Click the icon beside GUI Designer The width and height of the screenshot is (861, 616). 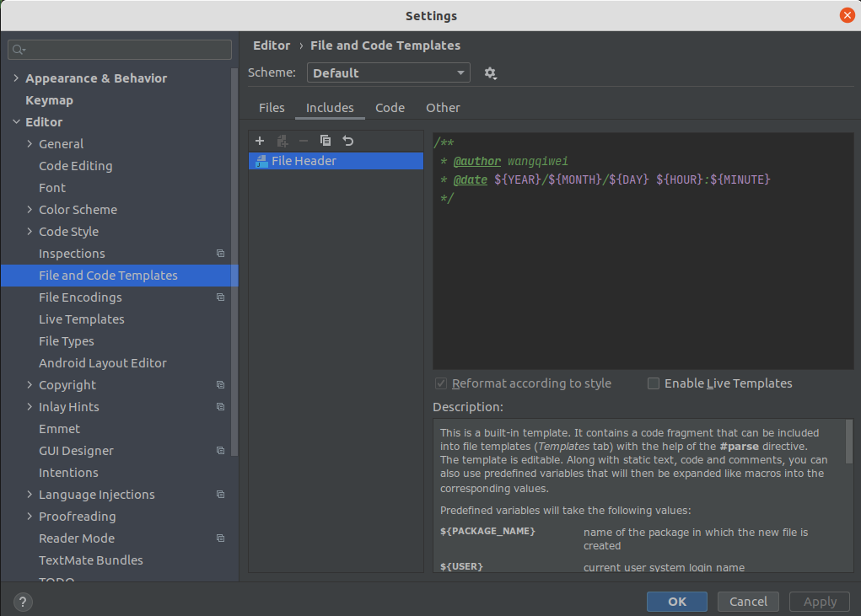(x=220, y=451)
